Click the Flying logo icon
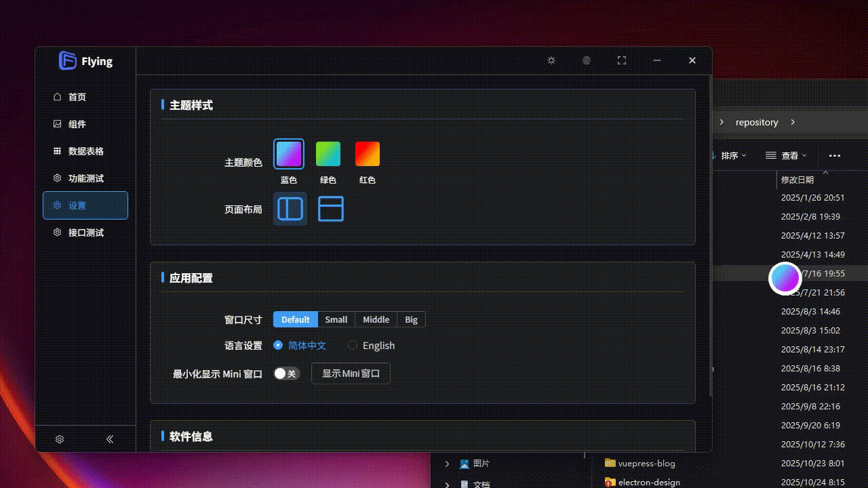The height and width of the screenshot is (488, 868). click(x=67, y=60)
